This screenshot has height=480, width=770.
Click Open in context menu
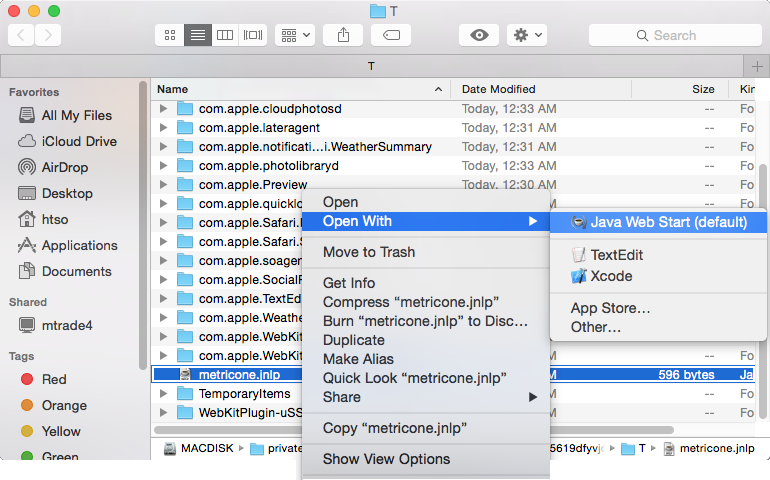[x=426, y=202]
